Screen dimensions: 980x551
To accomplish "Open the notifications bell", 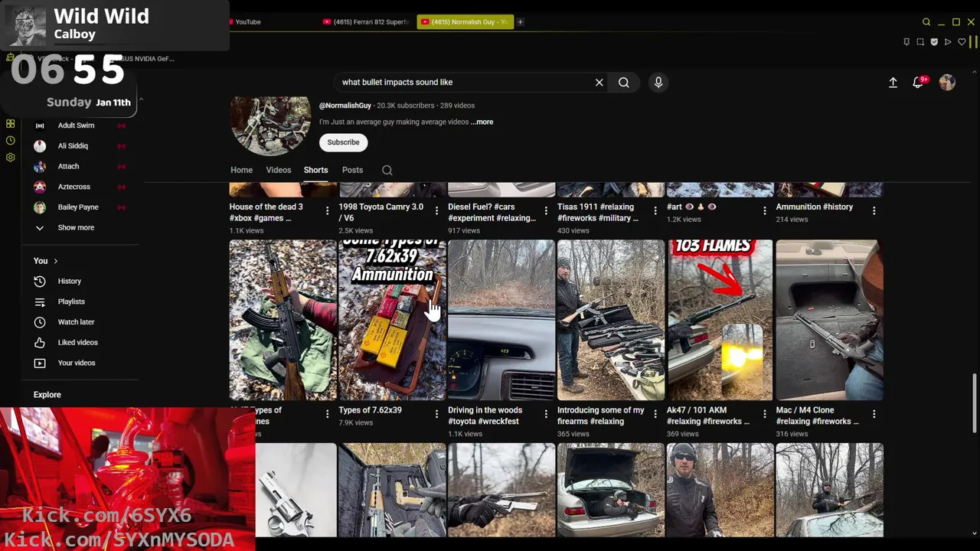I will point(918,82).
